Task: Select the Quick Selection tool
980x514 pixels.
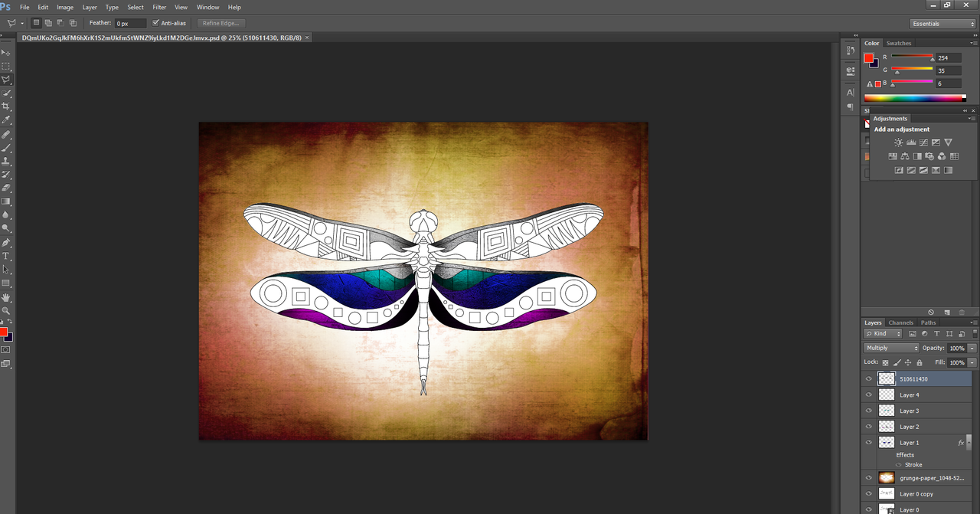Action: tap(6, 93)
